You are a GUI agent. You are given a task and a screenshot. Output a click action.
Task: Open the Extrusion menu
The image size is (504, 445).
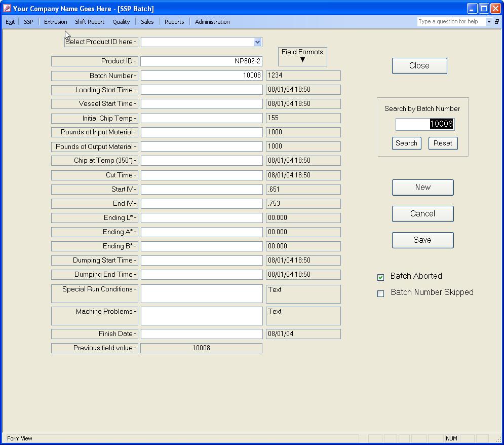(55, 22)
